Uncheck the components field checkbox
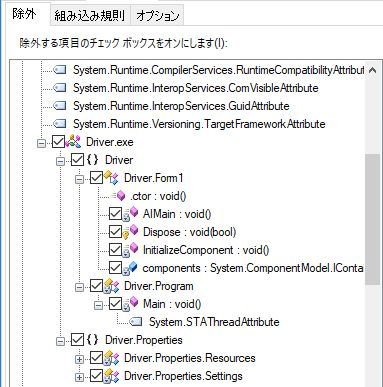The width and height of the screenshot is (383, 387). pyautogui.click(x=115, y=268)
